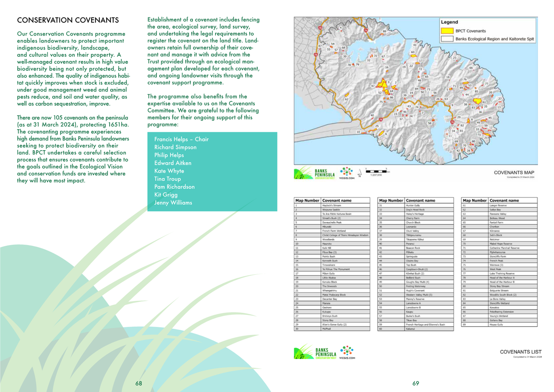
Task: Click "Pam Richardson" in the committee list
Action: click(x=174, y=187)
